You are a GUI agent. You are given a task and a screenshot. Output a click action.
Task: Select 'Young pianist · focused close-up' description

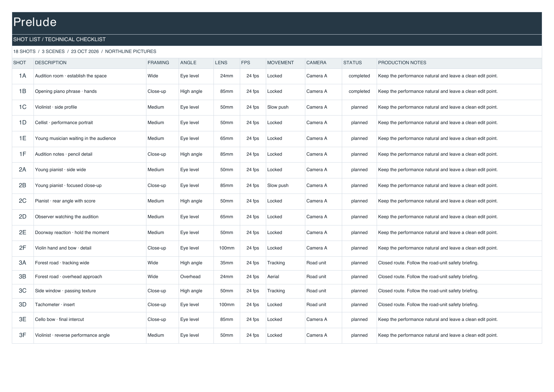coord(68,186)
